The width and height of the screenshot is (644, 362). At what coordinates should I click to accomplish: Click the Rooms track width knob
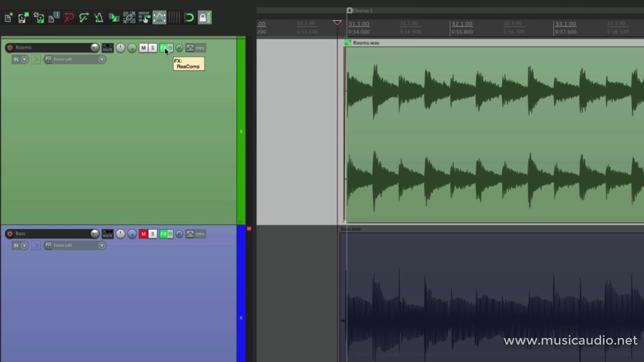pos(132,48)
